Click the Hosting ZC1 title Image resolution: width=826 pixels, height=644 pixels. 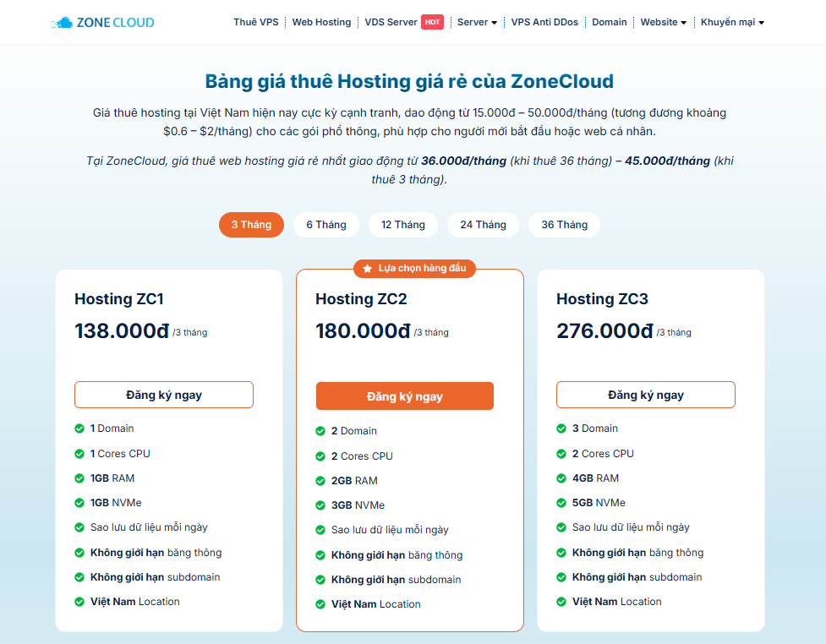pos(119,299)
